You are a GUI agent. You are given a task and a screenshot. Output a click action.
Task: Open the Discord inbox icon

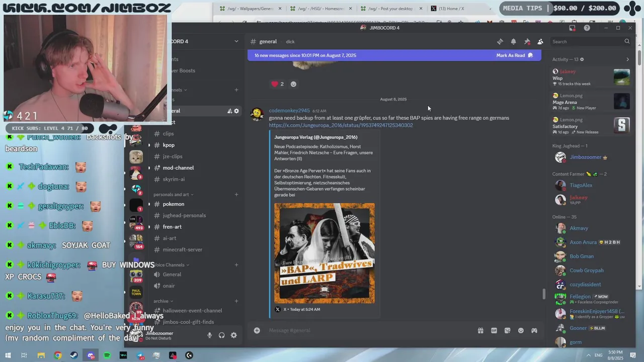572,28
